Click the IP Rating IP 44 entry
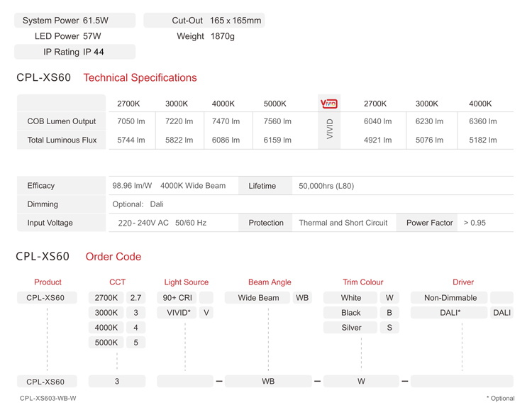 (74, 52)
